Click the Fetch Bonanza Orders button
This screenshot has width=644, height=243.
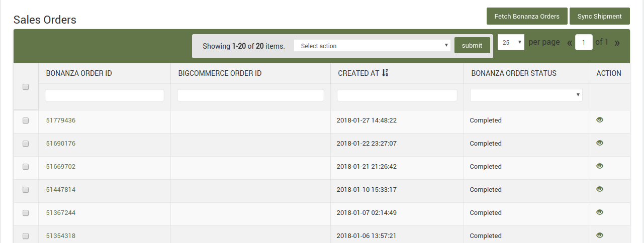(527, 16)
